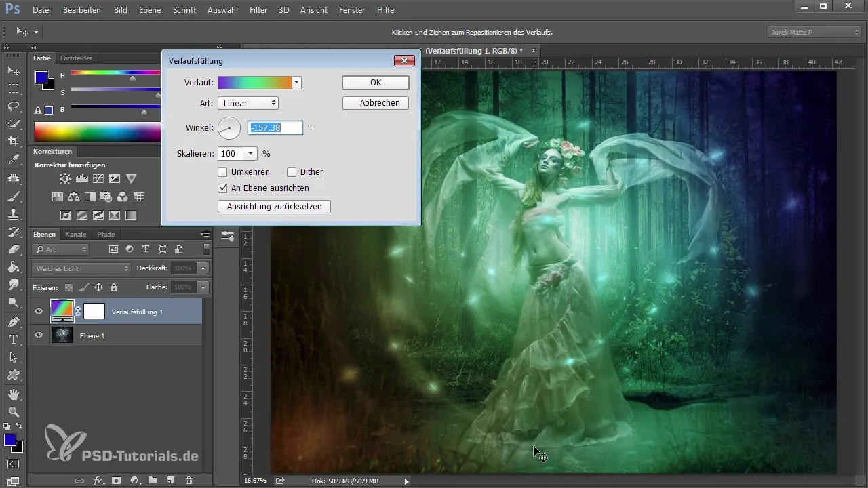Add a Brightness/Contrast adjustment

pyautogui.click(x=65, y=179)
